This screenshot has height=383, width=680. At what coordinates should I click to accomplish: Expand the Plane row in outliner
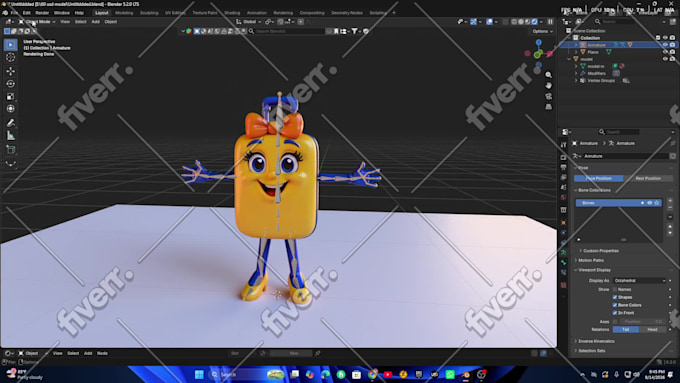click(x=576, y=52)
